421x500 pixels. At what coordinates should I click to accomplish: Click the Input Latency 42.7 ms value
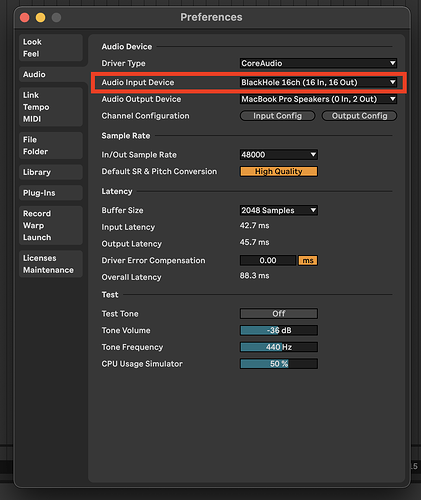tap(254, 226)
